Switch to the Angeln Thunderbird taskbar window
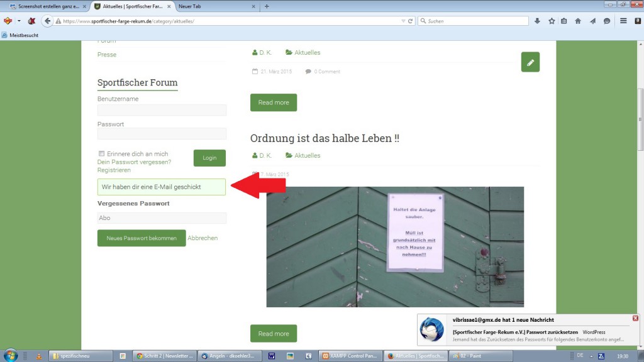Image resolution: width=644 pixels, height=362 pixels. [x=230, y=356]
